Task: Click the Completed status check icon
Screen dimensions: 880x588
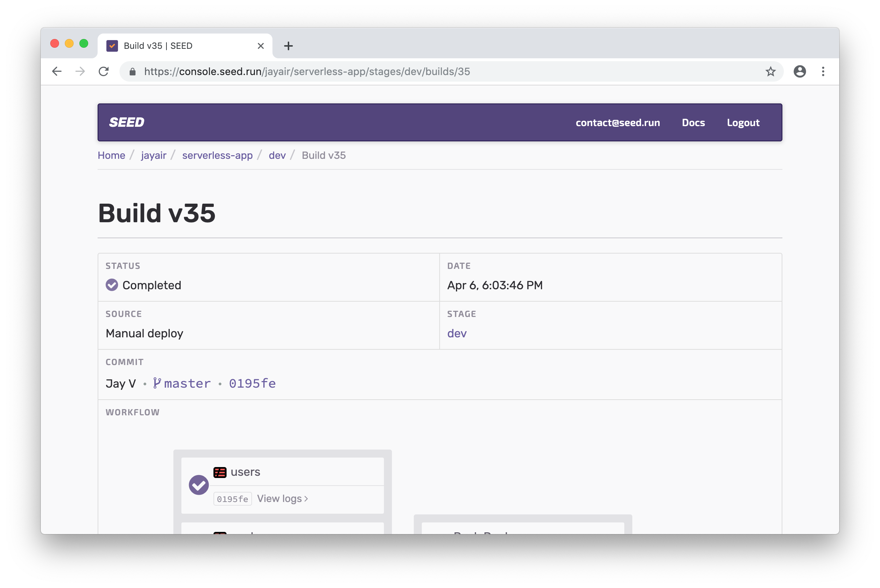Action: [112, 285]
